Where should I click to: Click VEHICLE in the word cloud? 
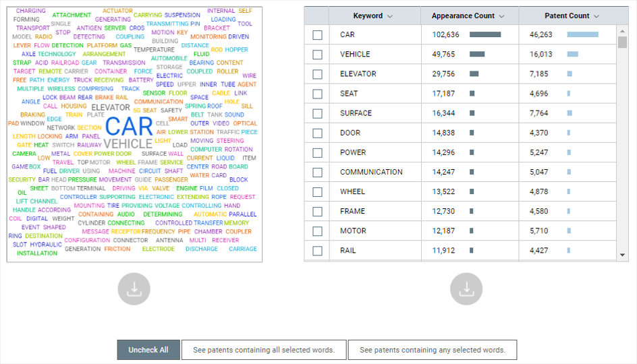(x=128, y=144)
